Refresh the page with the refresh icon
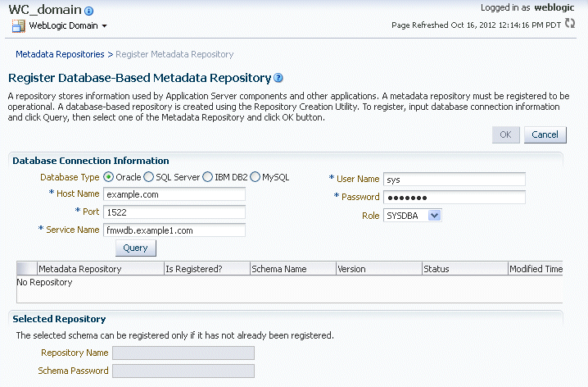588x387 pixels. (570, 23)
